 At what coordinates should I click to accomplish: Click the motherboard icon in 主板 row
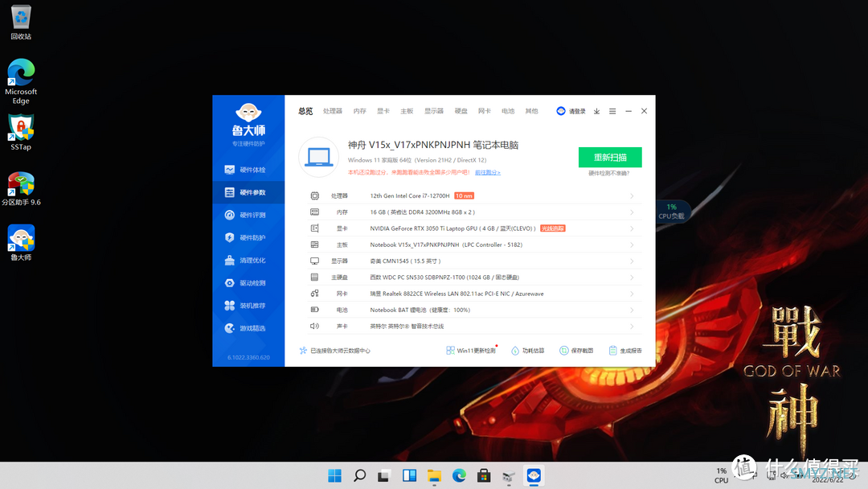pyautogui.click(x=314, y=244)
